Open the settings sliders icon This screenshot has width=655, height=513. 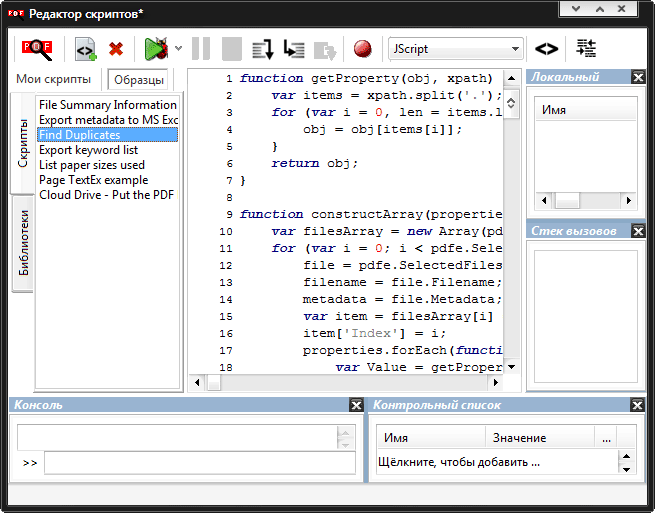point(586,48)
